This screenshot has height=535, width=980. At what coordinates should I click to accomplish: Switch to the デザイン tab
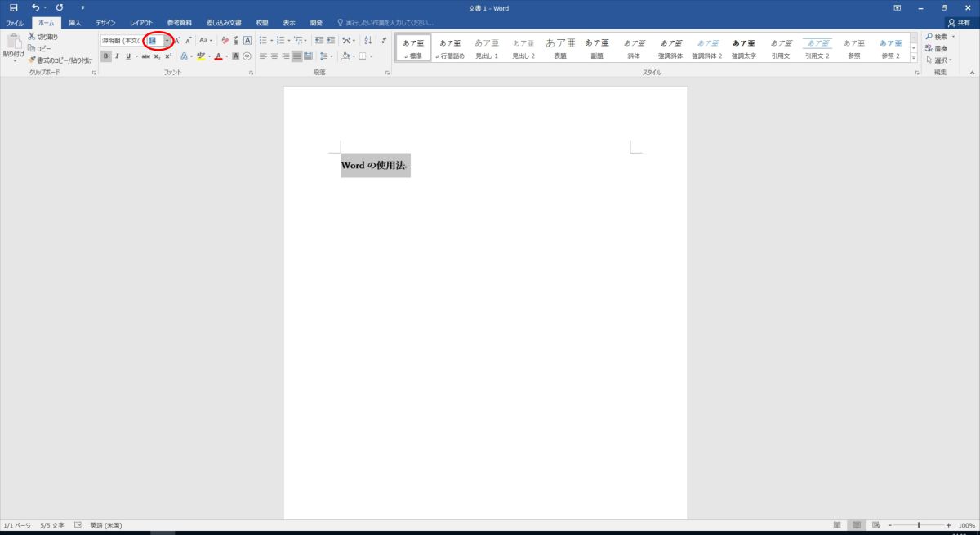click(x=105, y=23)
